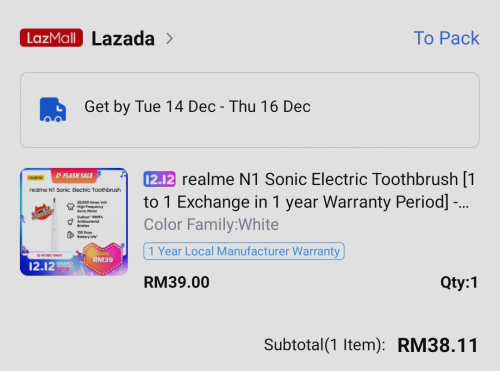Screen dimensions: 500x371
Task: Expand the chevron next to Lazada
Action: [169, 39]
